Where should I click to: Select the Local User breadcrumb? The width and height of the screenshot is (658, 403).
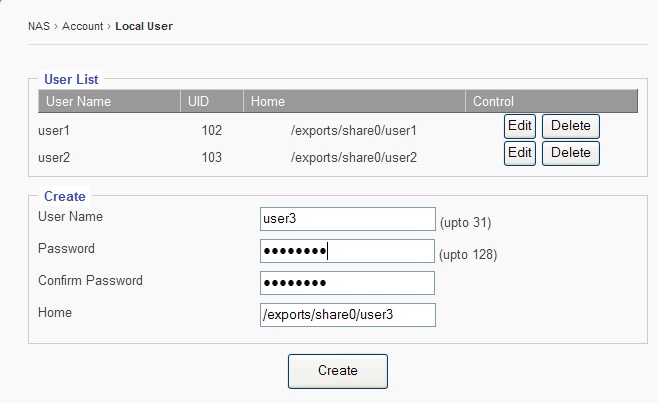pos(144,26)
